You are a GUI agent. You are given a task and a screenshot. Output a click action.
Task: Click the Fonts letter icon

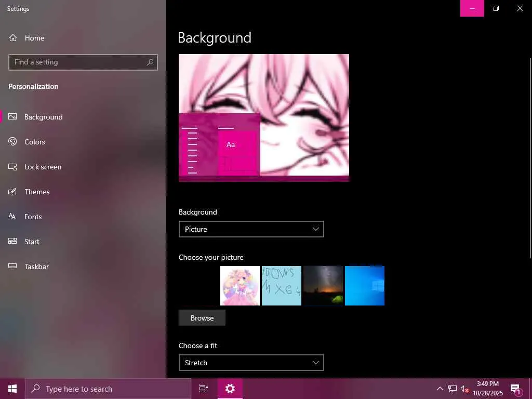point(12,216)
